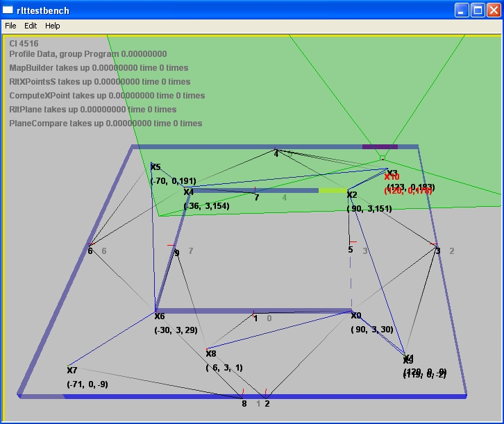Maximize the rlttestbench window
Image resolution: width=504 pixels, height=424 pixels.
(x=478, y=10)
